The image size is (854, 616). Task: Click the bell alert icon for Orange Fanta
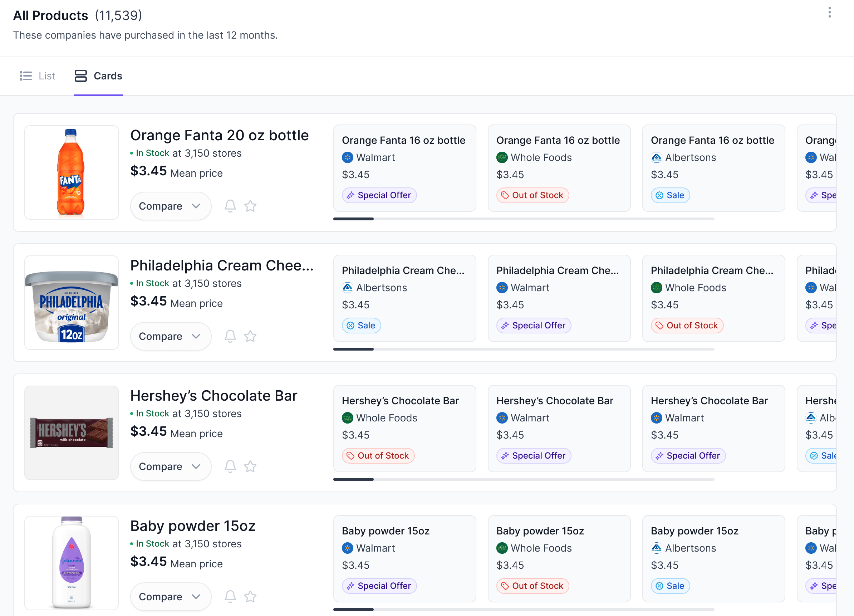tap(230, 206)
